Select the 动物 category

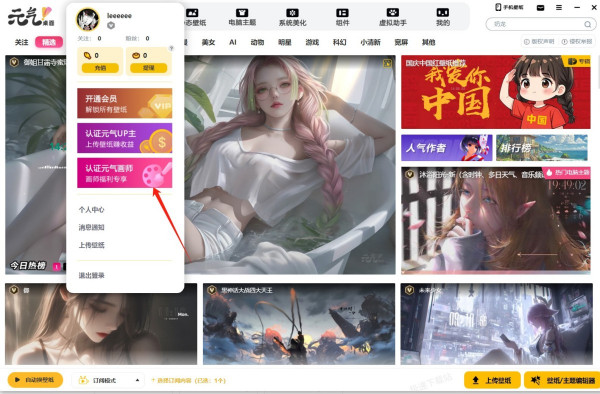[x=257, y=42]
